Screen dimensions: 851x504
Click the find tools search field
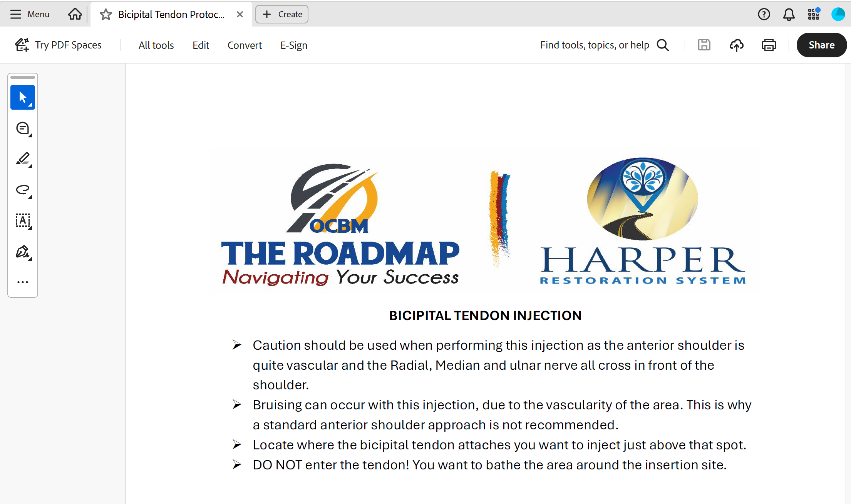[595, 45]
